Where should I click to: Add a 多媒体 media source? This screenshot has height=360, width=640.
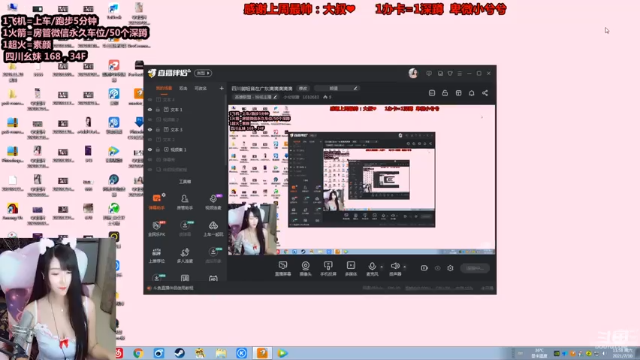[351, 268]
